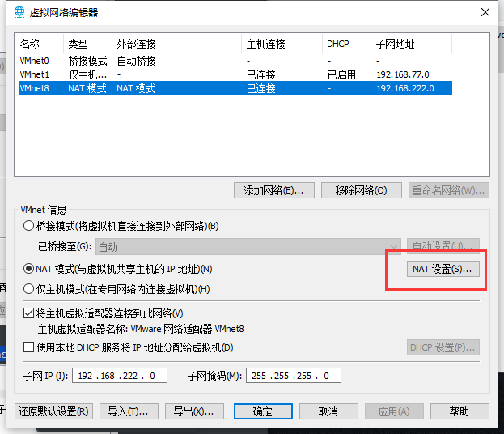This screenshot has height=434, width=504.
Task: Select the VMnet8 row
Action: pos(235,88)
